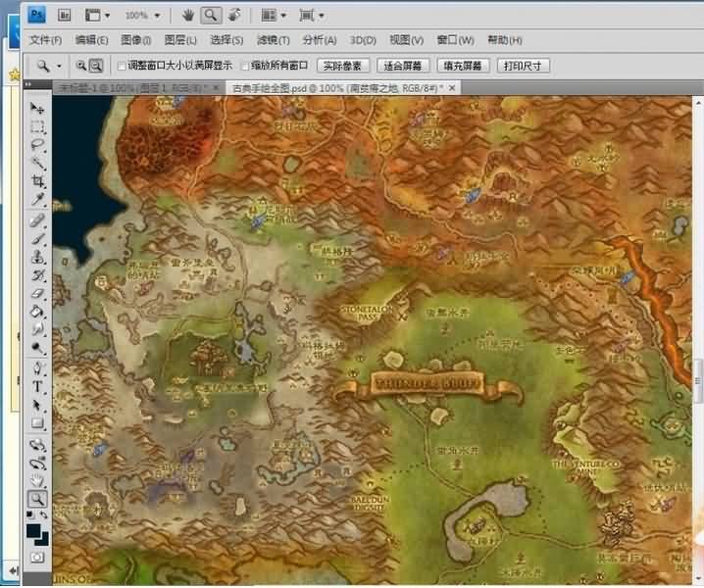
Task: Close the 古典手绘全图.psd document tab
Action: click(452, 88)
